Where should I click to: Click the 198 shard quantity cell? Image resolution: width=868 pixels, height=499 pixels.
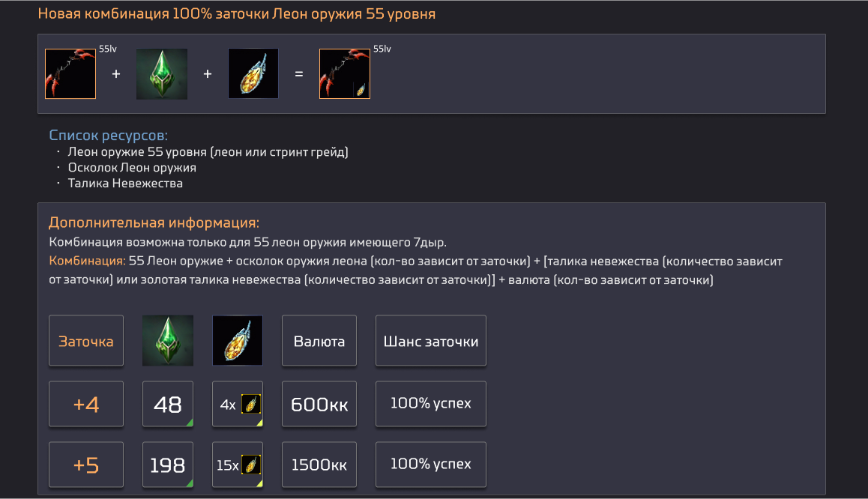[168, 465]
